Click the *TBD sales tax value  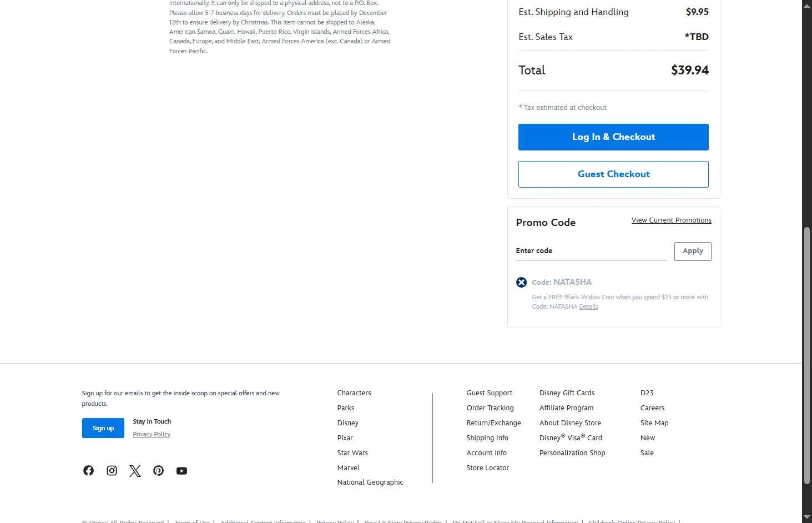[x=697, y=37]
